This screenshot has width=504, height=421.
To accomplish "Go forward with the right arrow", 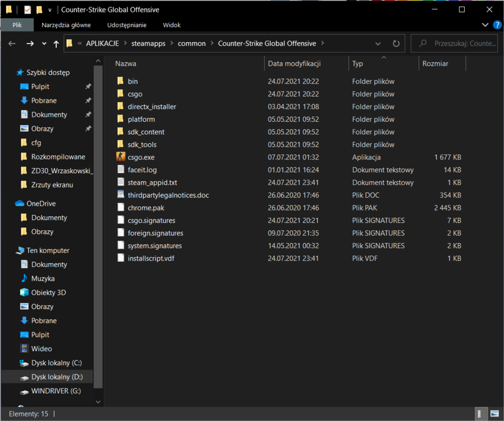I will [30, 43].
